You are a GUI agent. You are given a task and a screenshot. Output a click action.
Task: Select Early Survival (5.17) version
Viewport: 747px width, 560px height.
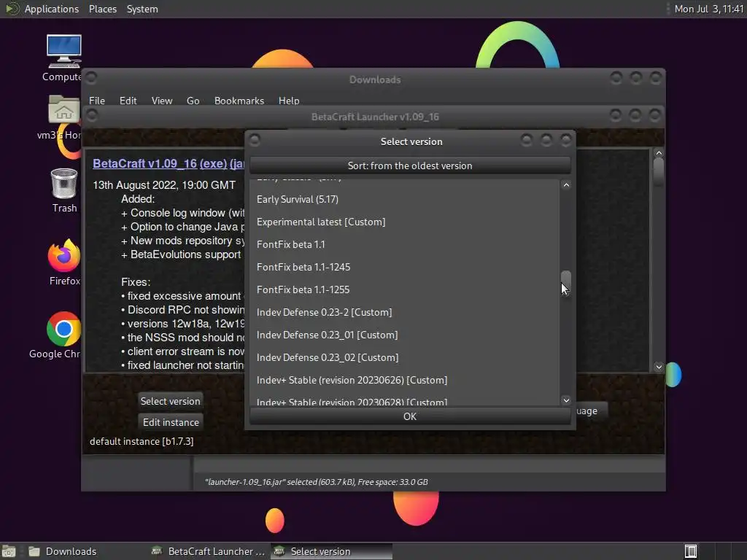click(404, 199)
